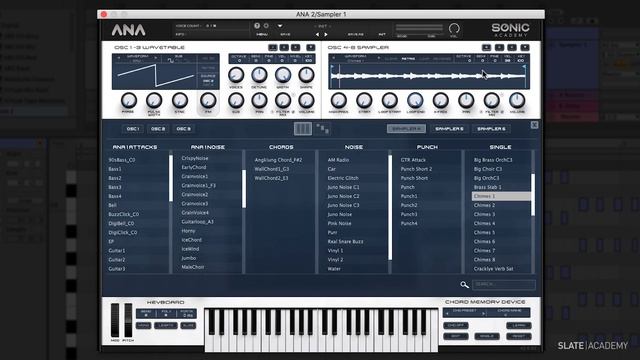Switch browser to OSC 2 tab
Screen dimensions: 640x360
(x=158, y=129)
